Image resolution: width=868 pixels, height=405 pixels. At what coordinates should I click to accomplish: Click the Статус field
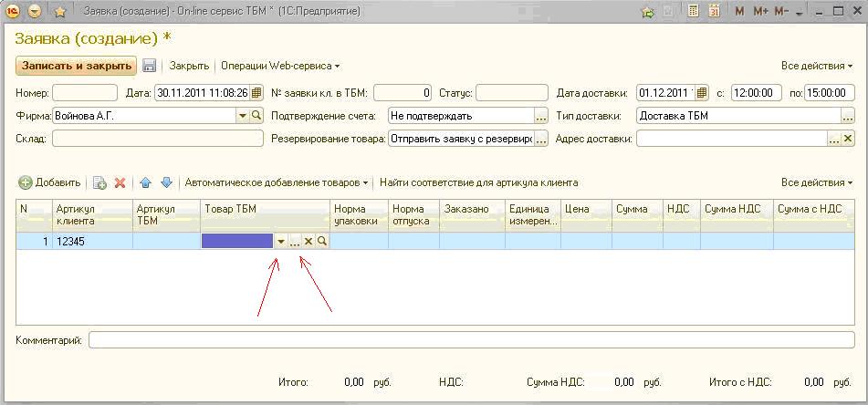511,93
